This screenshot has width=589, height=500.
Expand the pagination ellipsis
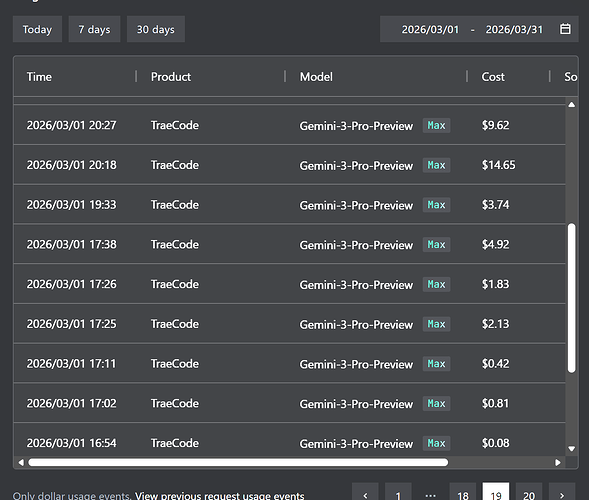430,495
